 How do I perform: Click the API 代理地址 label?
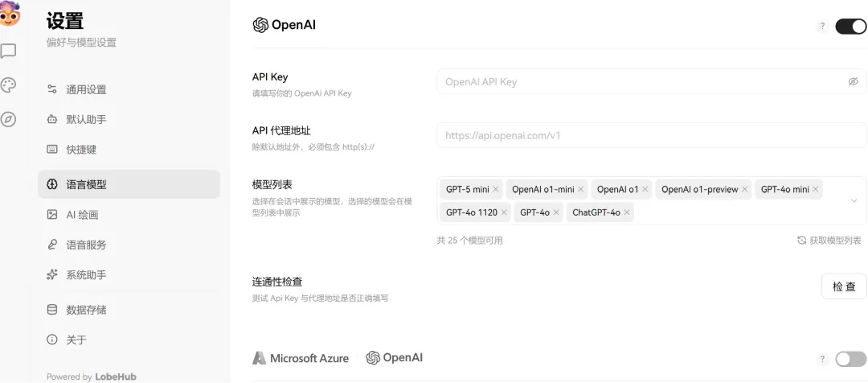click(281, 131)
